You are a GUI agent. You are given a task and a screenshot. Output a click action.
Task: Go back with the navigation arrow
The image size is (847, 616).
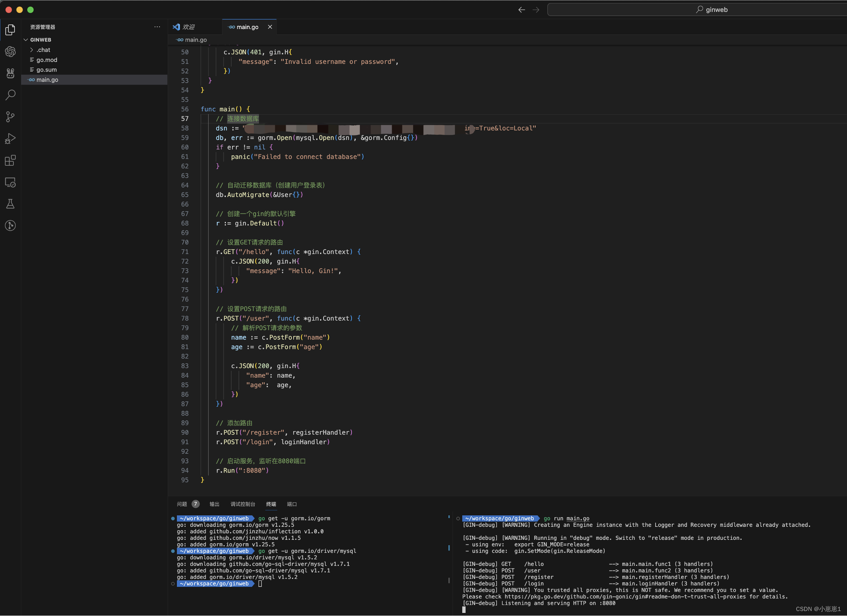[x=522, y=10]
